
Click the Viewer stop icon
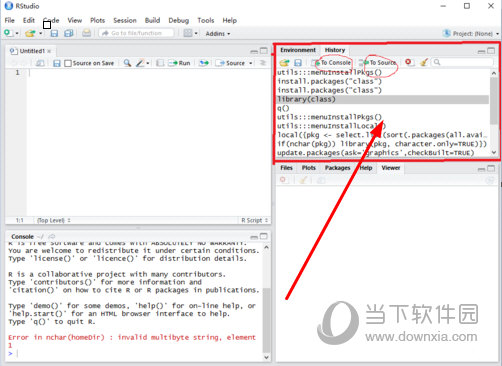point(283,180)
